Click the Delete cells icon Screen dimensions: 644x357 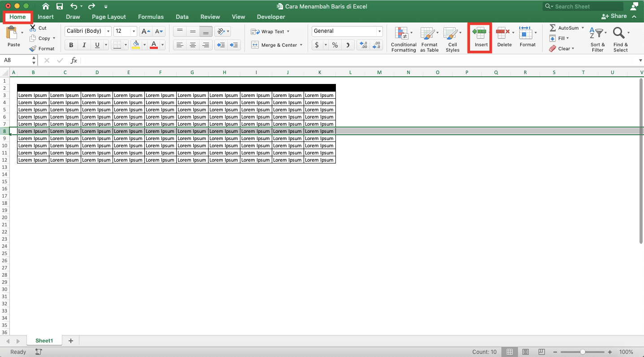coord(503,32)
